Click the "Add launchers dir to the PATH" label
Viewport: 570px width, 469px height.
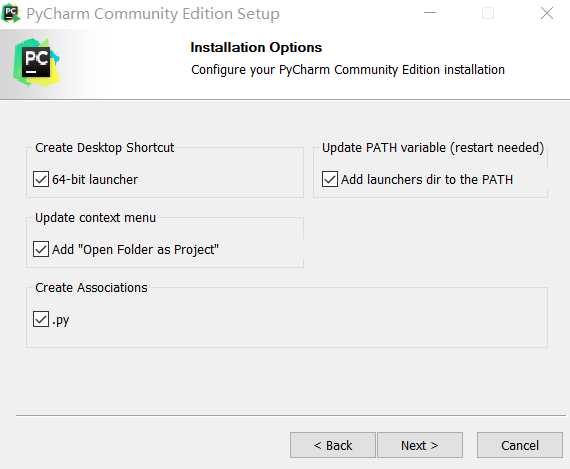427,179
